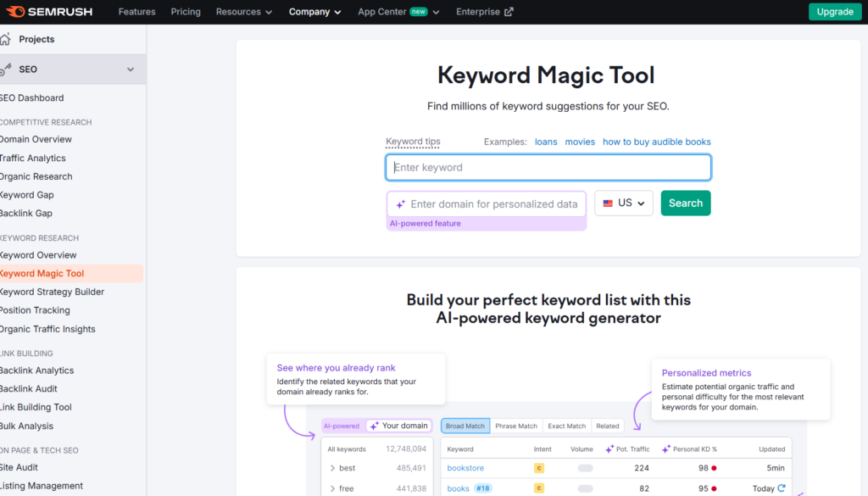Click the SEO section key icon
This screenshot has width=868, height=496.
pyautogui.click(x=6, y=70)
